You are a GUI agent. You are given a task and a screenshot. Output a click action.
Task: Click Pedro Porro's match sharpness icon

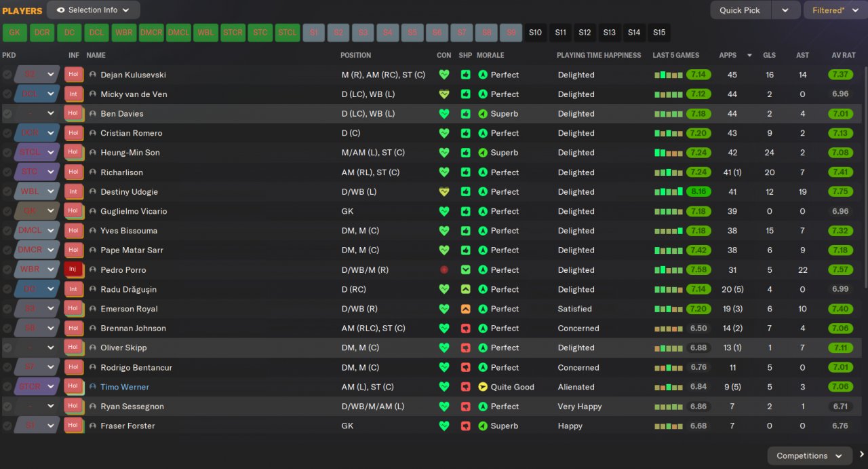click(x=465, y=270)
